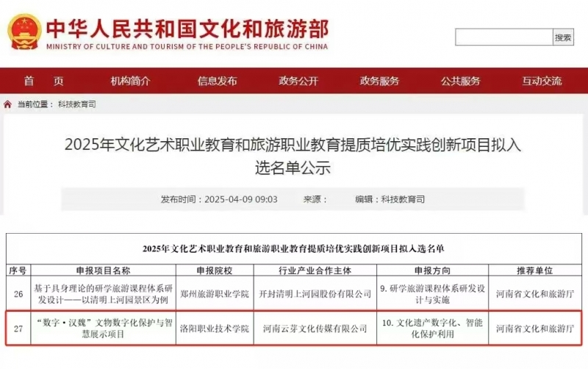Select 信息发布 in the navigation bar
The width and height of the screenshot is (588, 369).
217,81
